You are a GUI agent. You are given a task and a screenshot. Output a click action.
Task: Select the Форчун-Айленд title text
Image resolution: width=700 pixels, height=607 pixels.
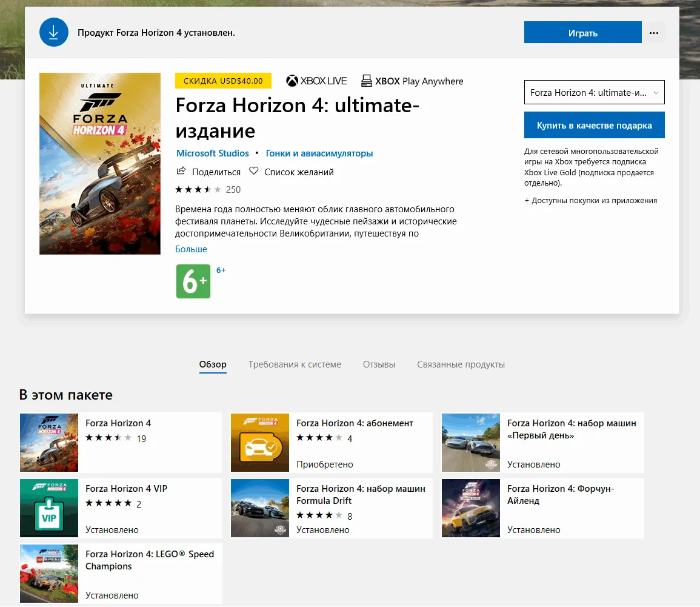click(561, 494)
